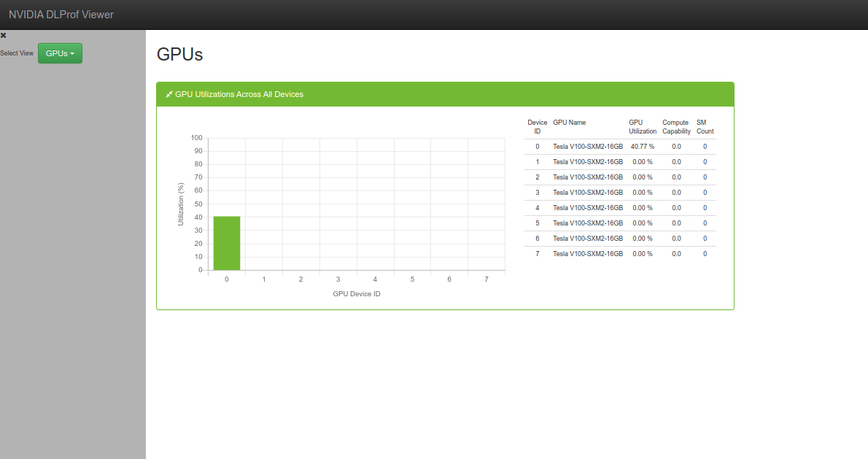Click the Select View label
868x459 pixels.
tap(17, 53)
